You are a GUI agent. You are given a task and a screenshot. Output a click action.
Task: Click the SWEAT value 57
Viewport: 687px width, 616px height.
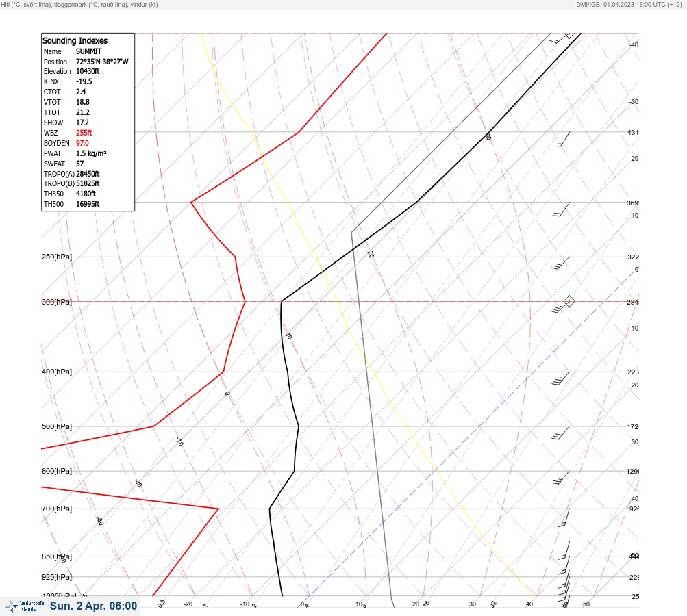coord(79,164)
